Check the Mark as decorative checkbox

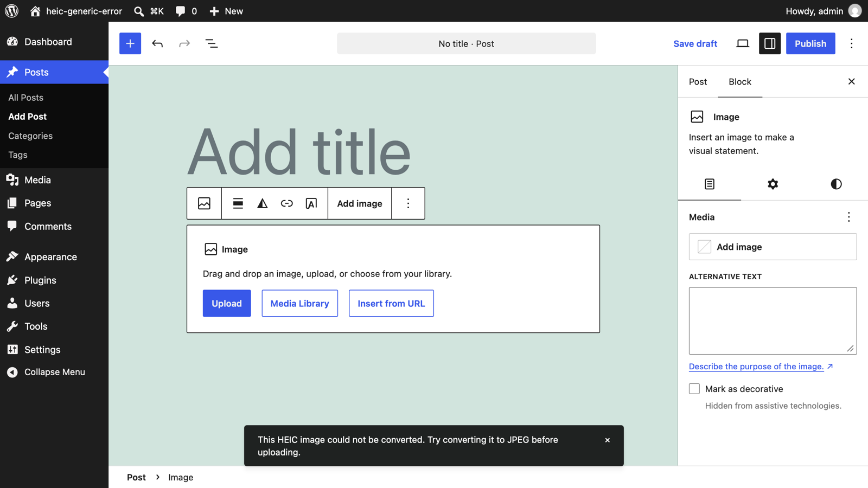[x=694, y=389]
